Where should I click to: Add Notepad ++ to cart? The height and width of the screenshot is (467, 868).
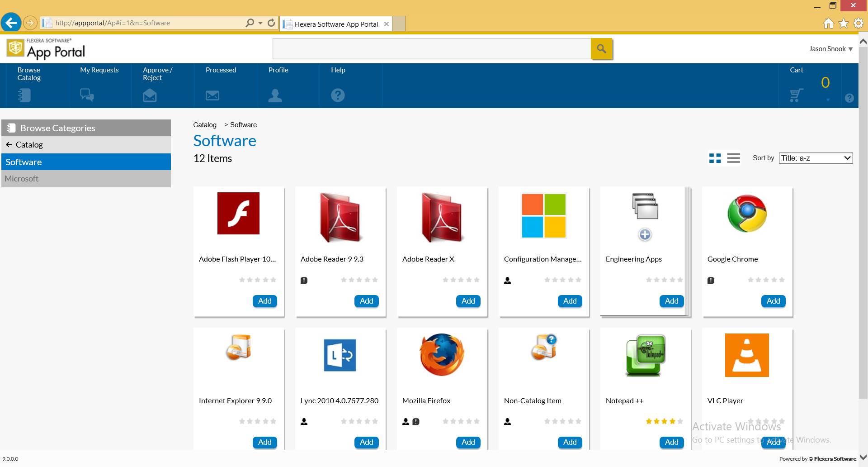click(671, 442)
